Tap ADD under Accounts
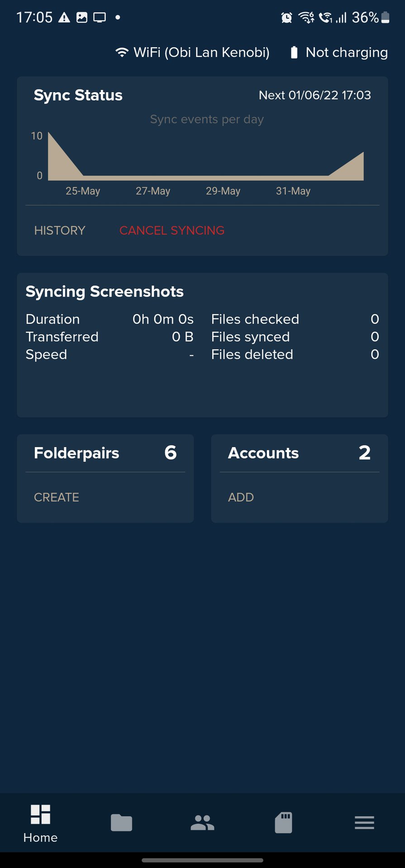 pos(241,497)
